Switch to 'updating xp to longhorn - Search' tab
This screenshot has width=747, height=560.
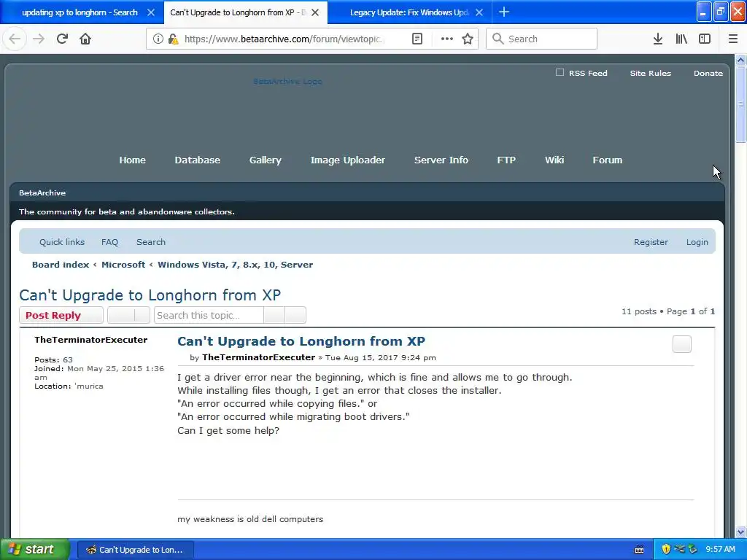point(80,12)
